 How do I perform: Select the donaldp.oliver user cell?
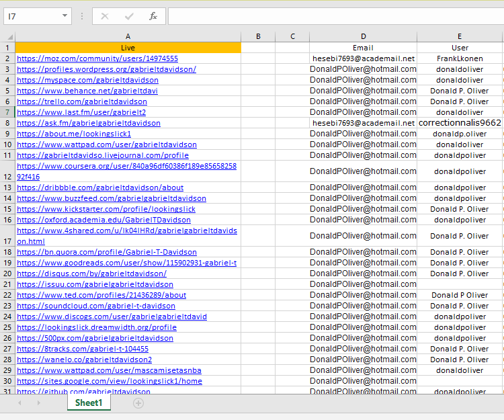tap(460, 134)
